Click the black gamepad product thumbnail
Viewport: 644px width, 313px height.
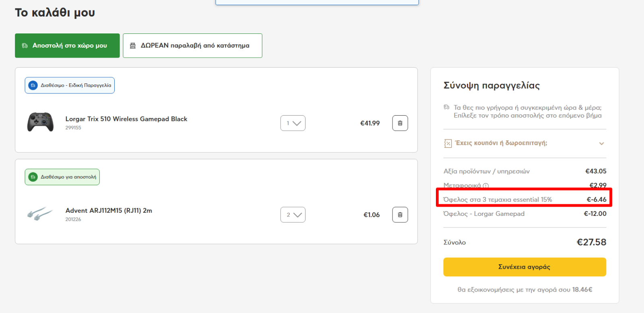(x=40, y=122)
